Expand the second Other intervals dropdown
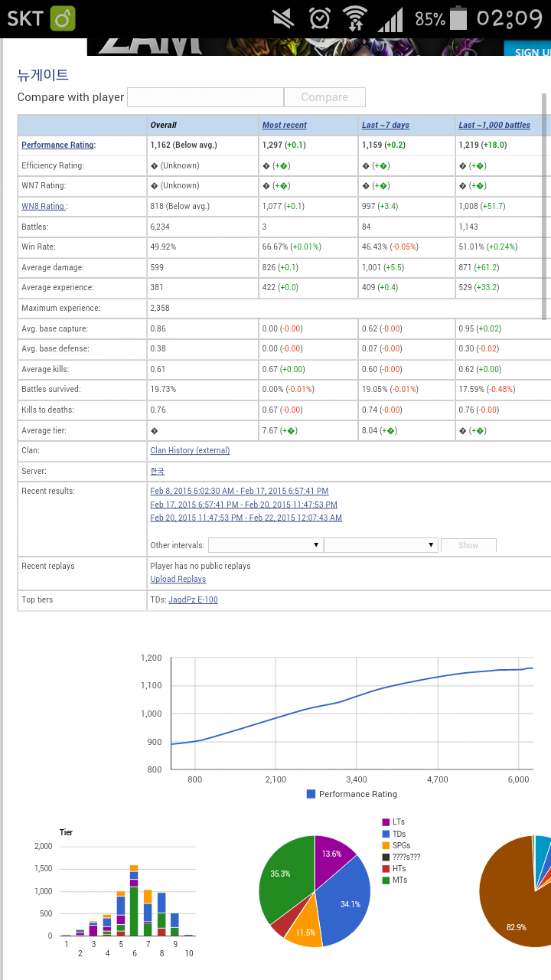 pos(380,545)
